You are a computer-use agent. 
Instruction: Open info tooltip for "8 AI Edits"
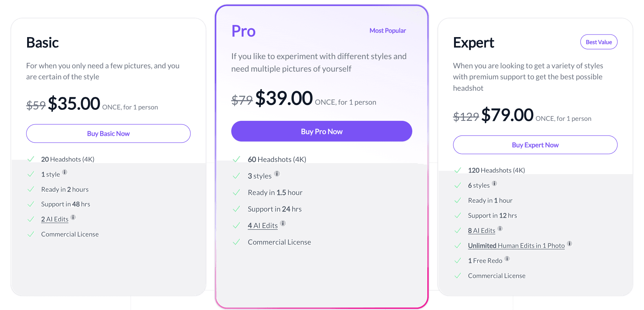pos(501,228)
